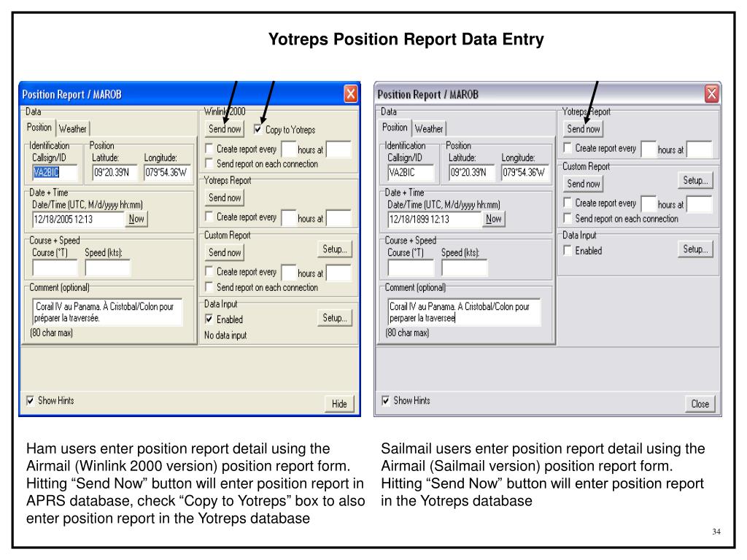Toggle Copy to Yotreps checkbox
The height and width of the screenshot is (560, 747).
(258, 129)
